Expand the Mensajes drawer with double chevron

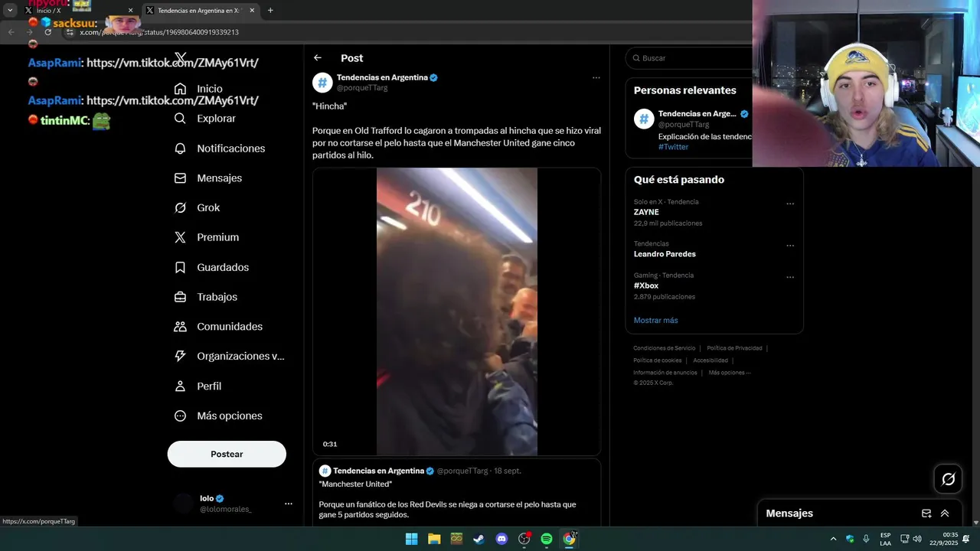click(x=945, y=514)
